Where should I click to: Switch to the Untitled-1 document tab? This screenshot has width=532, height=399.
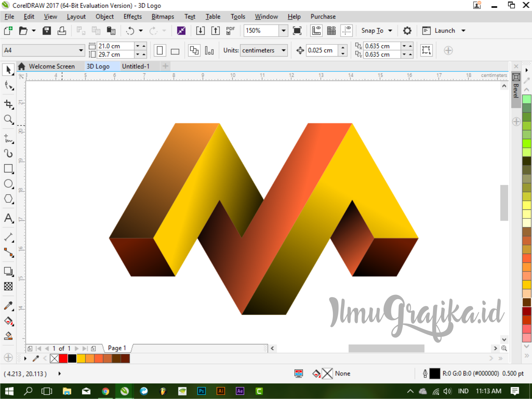point(136,66)
